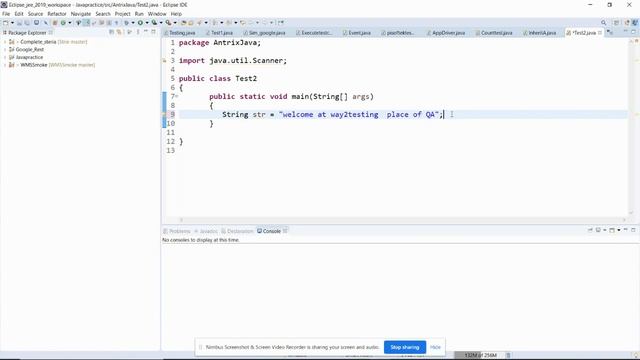
Task: Switch to the Test1.java editor tab
Action: coord(220,33)
